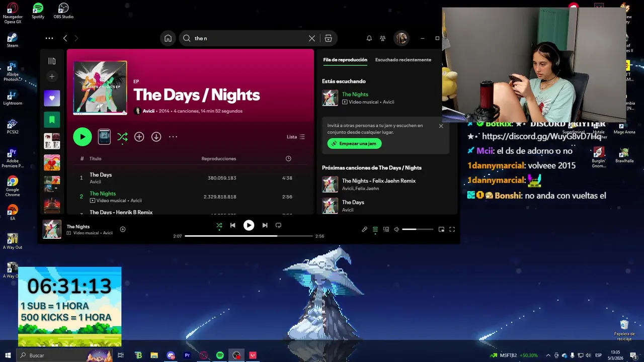Screen dimensions: 644x362
Task: Skip to the previous track
Action: click(x=232, y=225)
